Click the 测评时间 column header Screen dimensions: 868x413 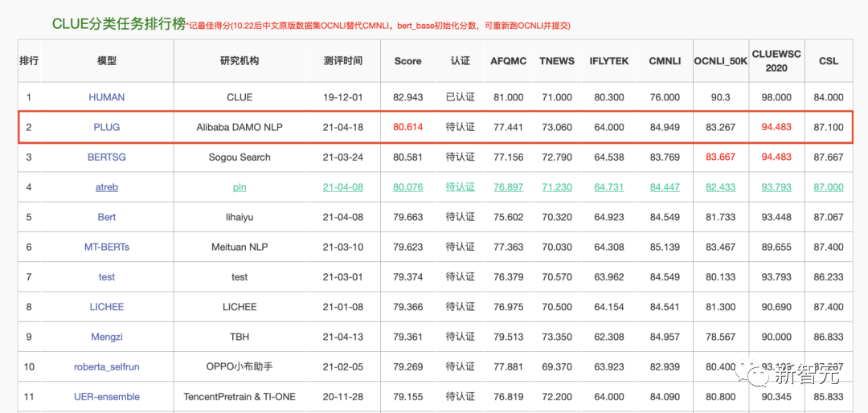(x=342, y=61)
